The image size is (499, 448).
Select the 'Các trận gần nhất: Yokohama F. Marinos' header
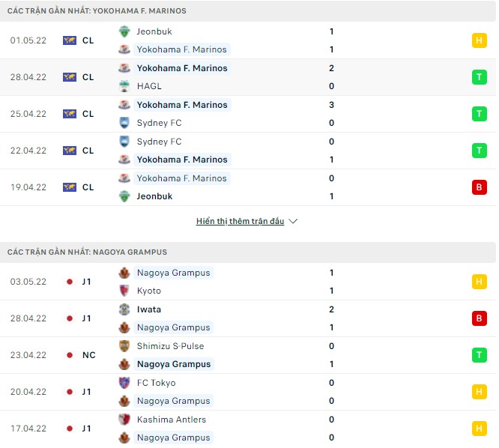(97, 11)
